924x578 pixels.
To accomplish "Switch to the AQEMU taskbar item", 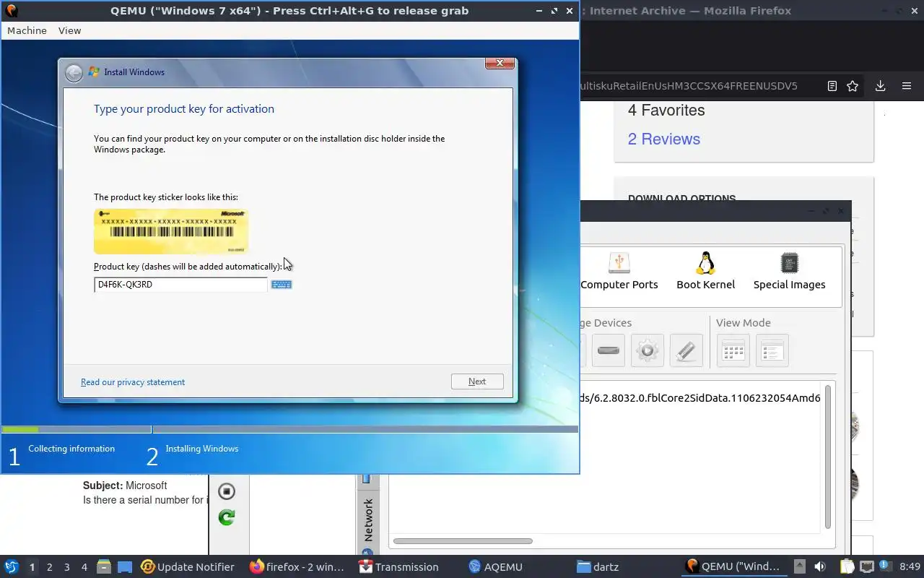I will pos(495,566).
